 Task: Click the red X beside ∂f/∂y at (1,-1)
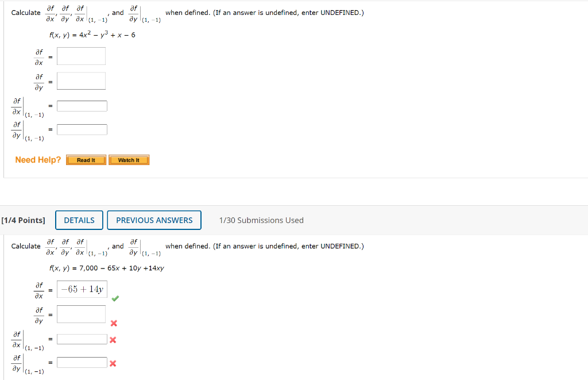113,362
